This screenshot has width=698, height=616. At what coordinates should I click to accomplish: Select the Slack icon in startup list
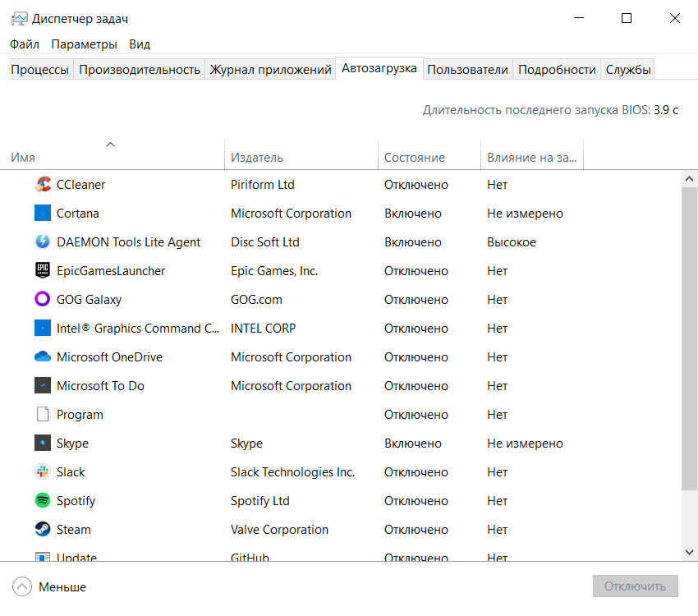(43, 472)
